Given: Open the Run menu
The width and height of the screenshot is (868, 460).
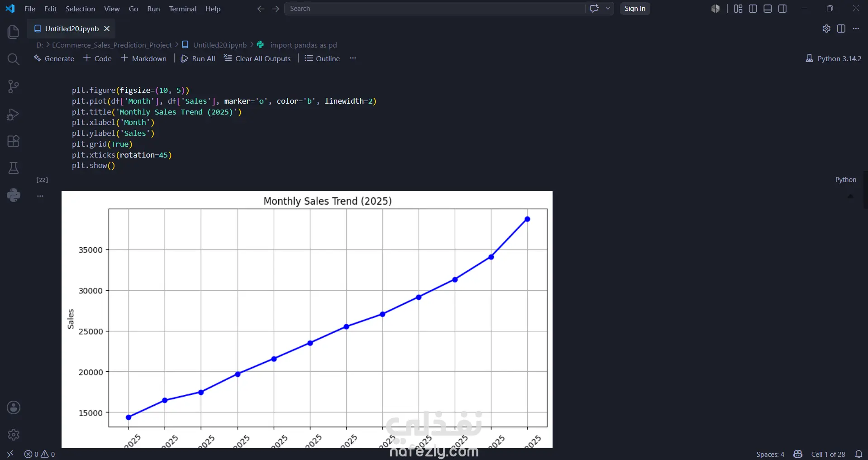Looking at the screenshot, I should [153, 9].
